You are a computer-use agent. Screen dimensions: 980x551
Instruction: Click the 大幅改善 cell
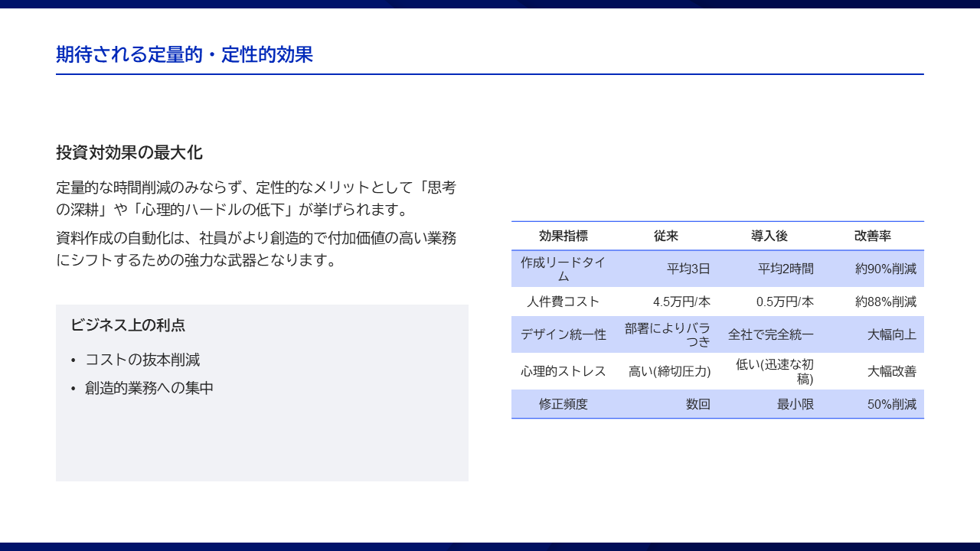pyautogui.click(x=890, y=370)
